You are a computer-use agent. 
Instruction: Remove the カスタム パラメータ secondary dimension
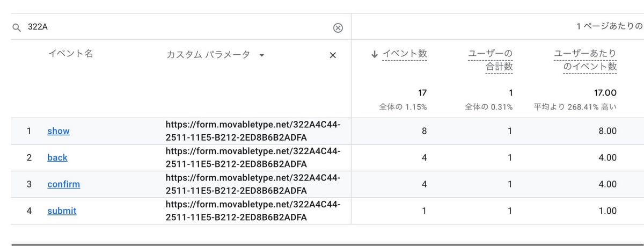333,55
